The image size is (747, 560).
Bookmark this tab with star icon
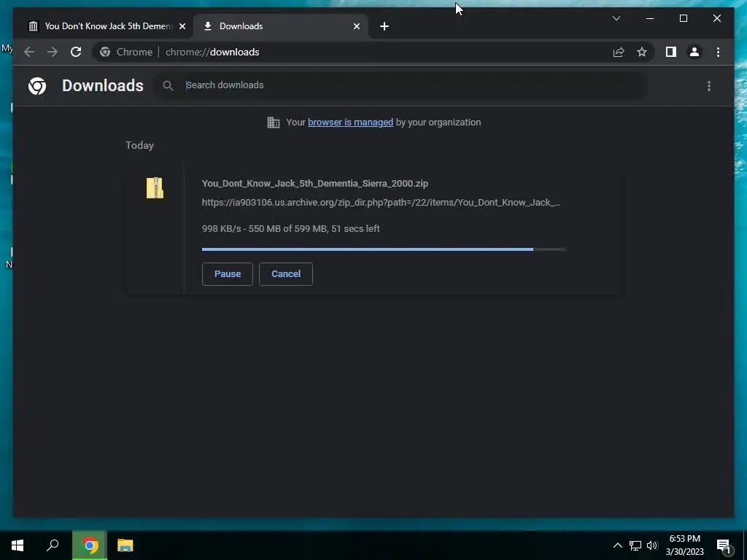click(642, 52)
